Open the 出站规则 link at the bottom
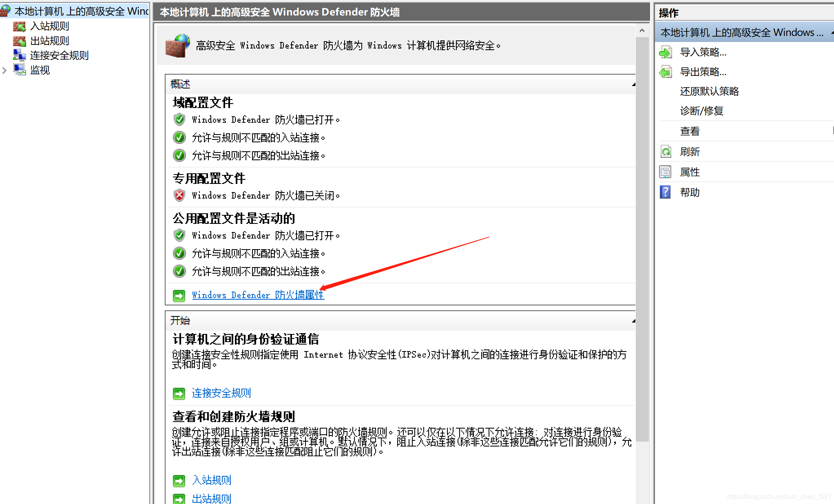The image size is (834, 504). [212, 498]
